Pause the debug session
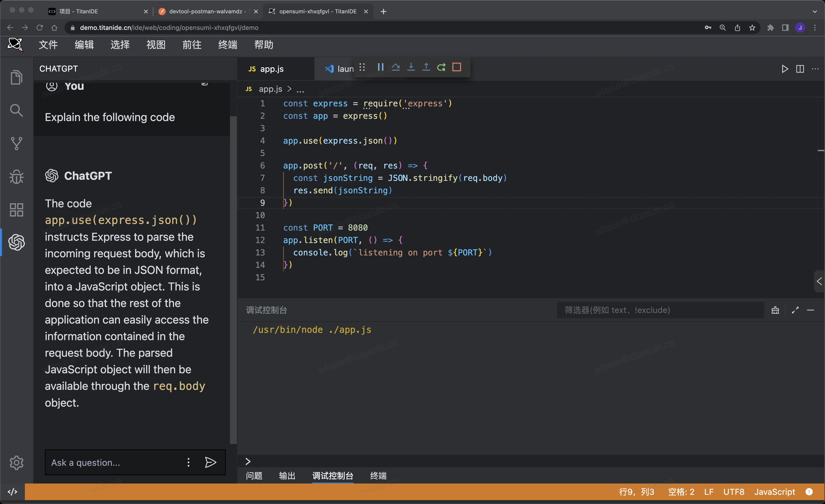The width and height of the screenshot is (825, 504). pyautogui.click(x=380, y=67)
